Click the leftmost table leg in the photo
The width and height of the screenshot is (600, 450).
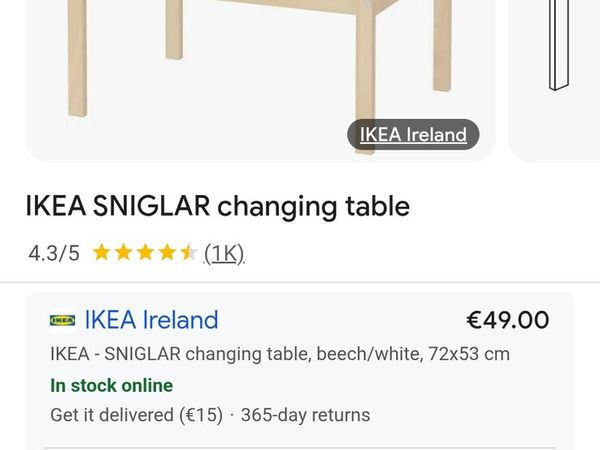[77, 60]
